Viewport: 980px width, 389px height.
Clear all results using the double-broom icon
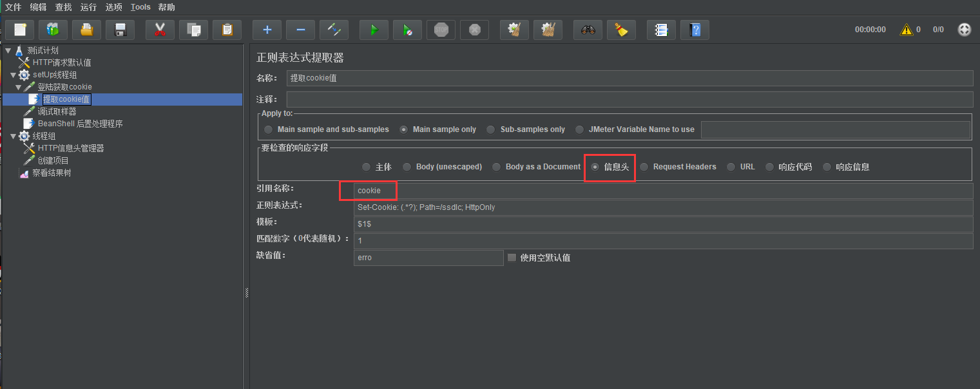click(x=548, y=29)
